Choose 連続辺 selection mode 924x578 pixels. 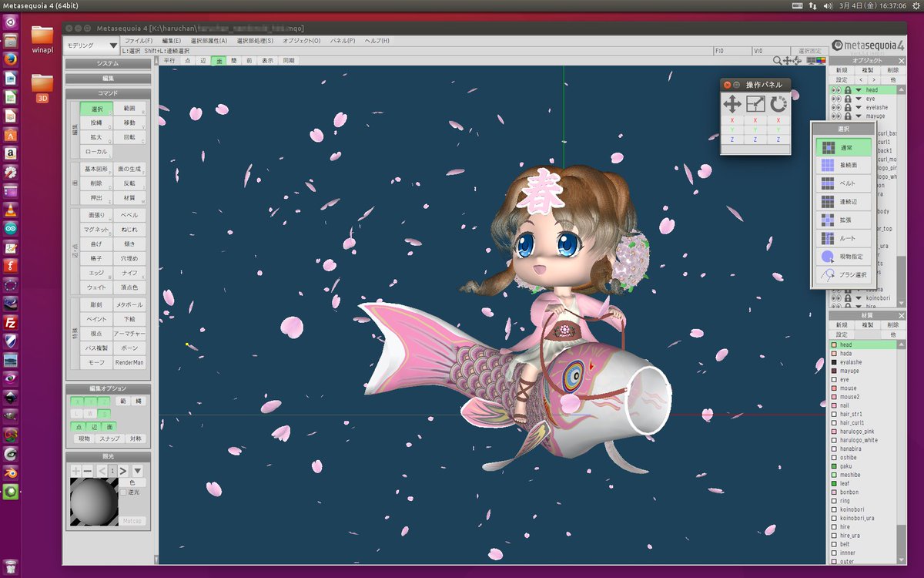(x=843, y=202)
